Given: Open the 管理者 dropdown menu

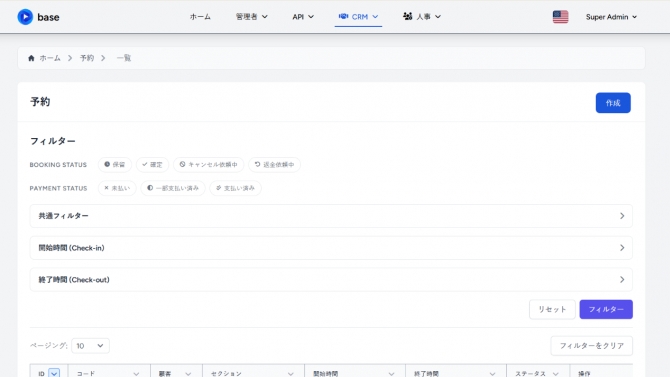Looking at the screenshot, I should tap(252, 17).
